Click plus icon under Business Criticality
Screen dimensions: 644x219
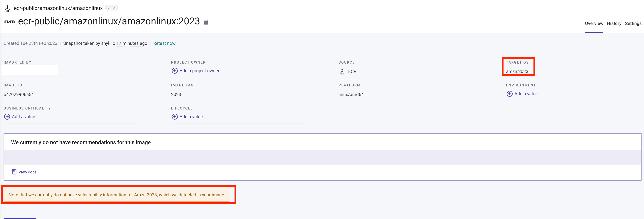point(7,117)
